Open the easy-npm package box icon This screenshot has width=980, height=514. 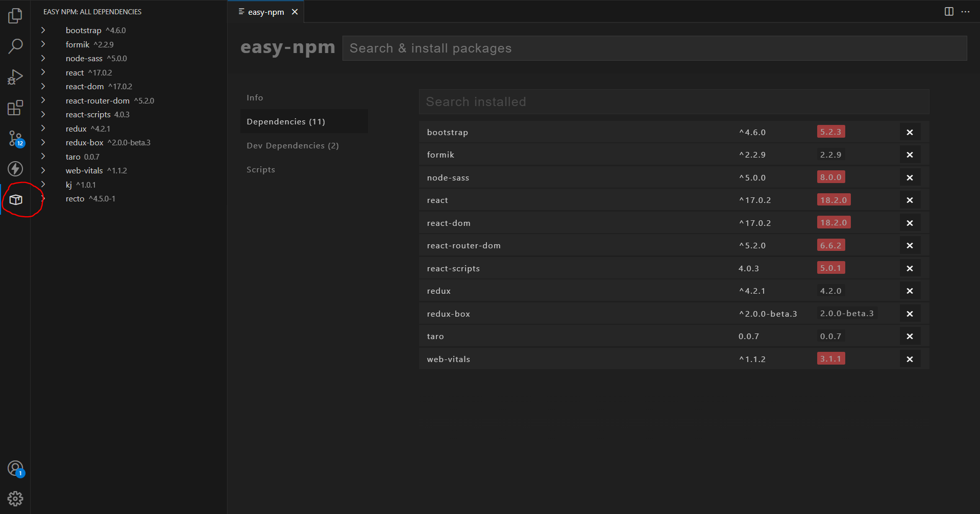click(16, 199)
